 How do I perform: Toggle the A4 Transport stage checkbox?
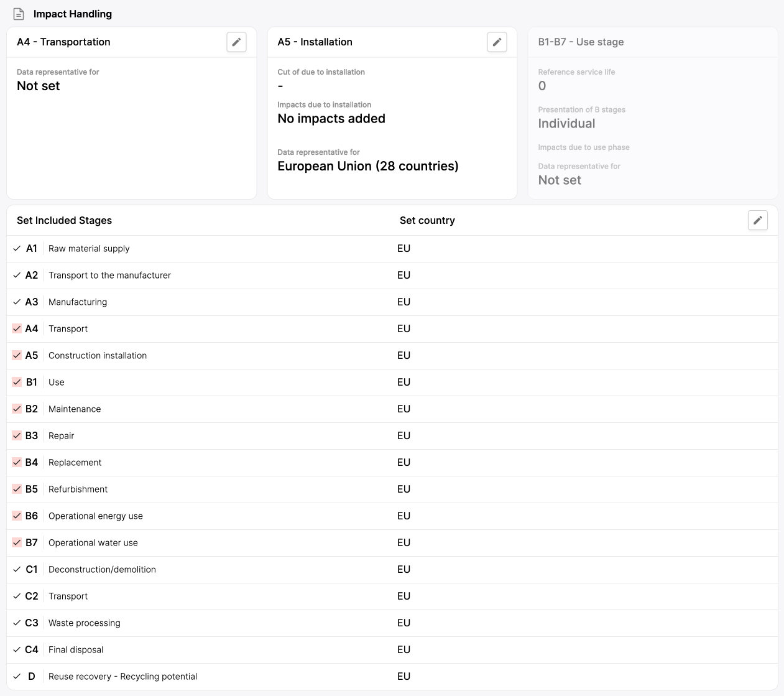click(x=17, y=328)
